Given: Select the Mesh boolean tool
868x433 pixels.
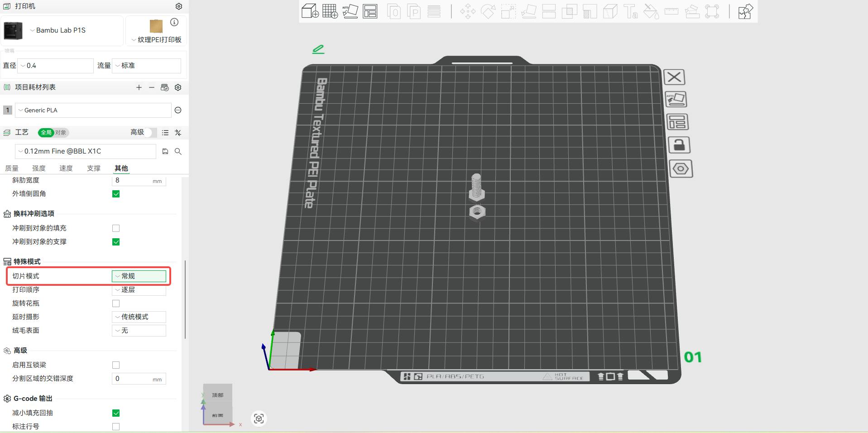Looking at the screenshot, I should 569,11.
